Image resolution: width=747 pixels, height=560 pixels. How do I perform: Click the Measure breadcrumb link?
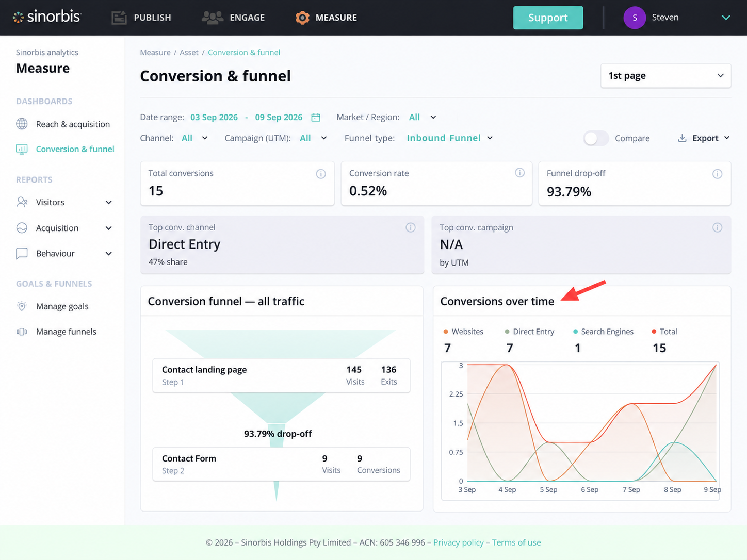pyautogui.click(x=155, y=52)
